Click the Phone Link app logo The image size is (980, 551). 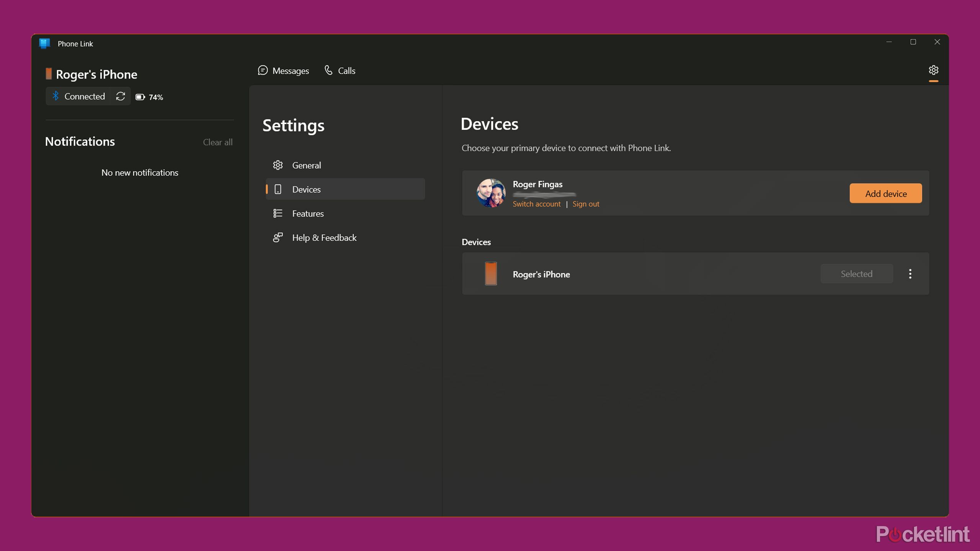click(x=45, y=44)
